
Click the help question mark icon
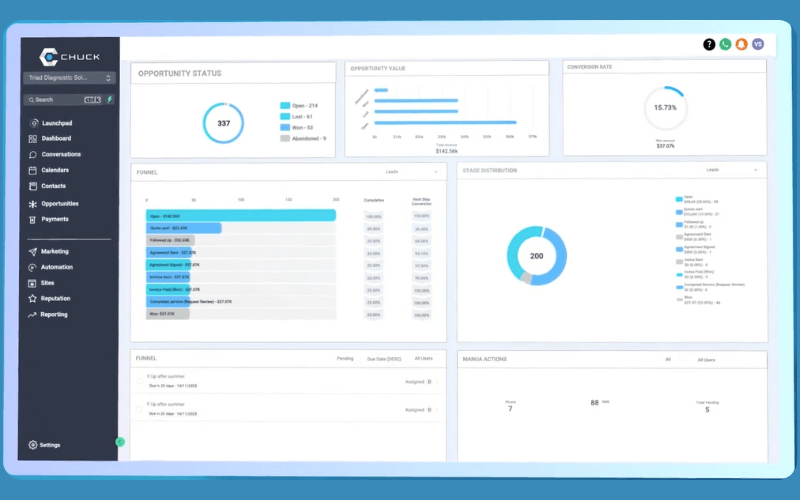click(x=709, y=45)
